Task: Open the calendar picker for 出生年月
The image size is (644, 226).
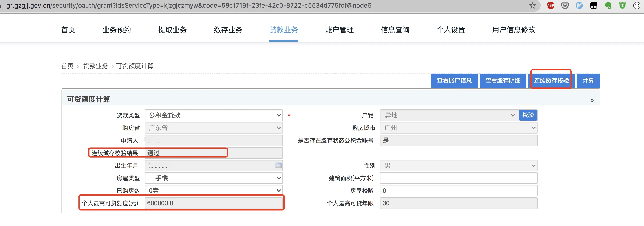Action: point(278,165)
